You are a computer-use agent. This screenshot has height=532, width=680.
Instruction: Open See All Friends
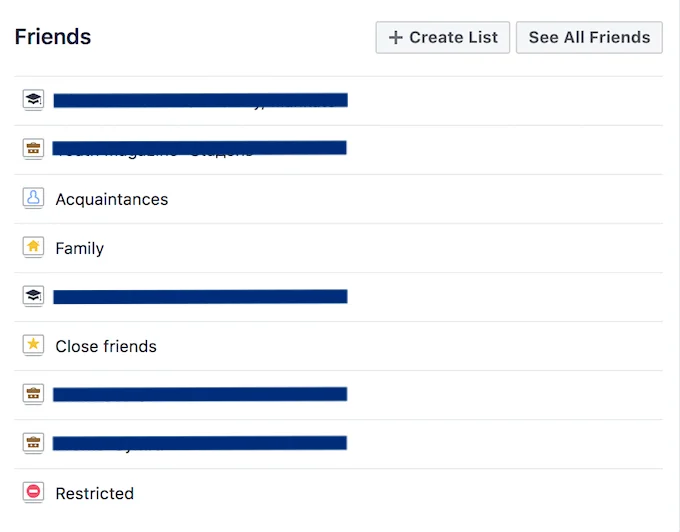[x=589, y=37]
